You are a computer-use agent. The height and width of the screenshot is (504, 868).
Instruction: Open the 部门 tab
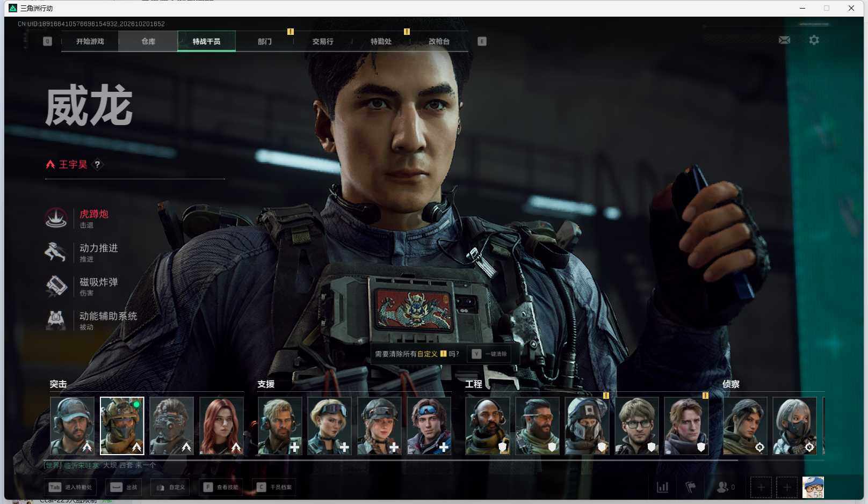click(265, 41)
